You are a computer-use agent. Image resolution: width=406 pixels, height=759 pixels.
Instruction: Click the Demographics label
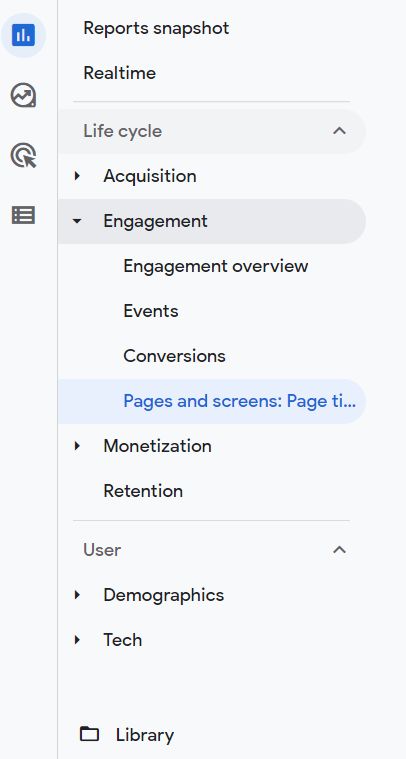tap(164, 595)
